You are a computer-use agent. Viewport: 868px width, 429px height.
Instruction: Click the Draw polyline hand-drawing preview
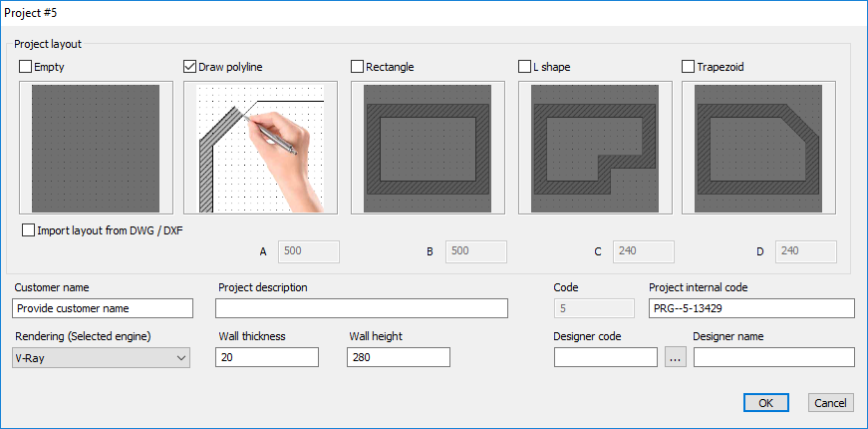[260, 148]
